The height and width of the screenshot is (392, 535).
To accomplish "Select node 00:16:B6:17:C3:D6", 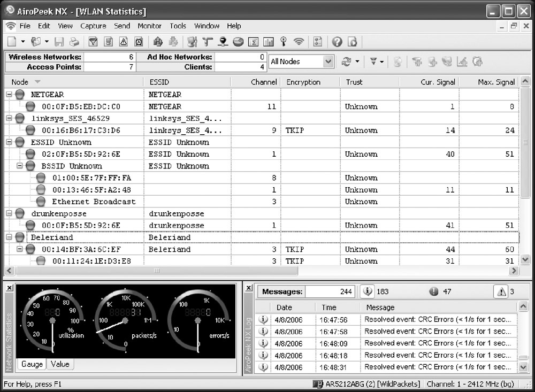I will point(81,130).
